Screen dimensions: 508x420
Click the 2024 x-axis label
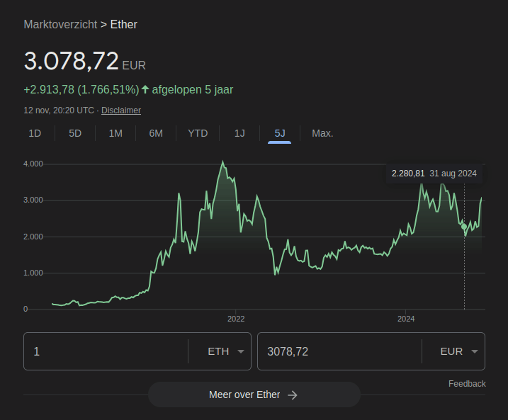[406, 319]
